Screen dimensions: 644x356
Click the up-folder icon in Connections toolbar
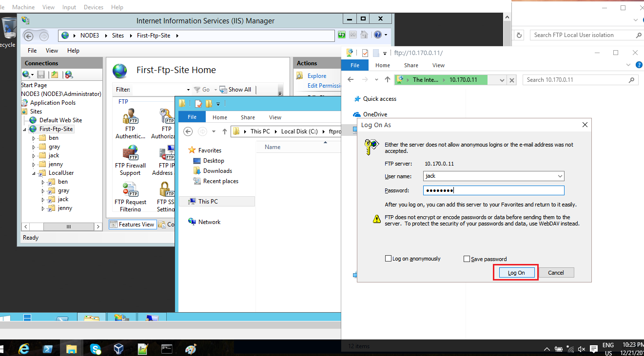click(55, 75)
